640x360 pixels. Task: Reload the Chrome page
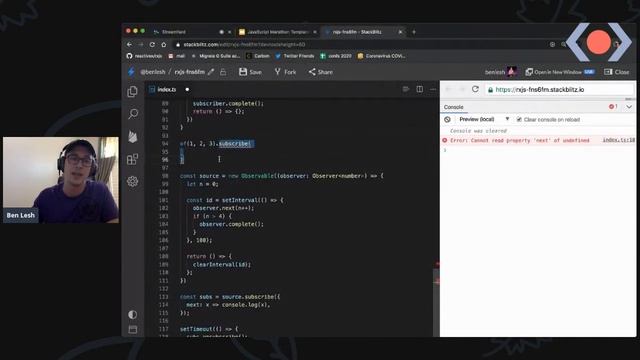[x=152, y=44]
